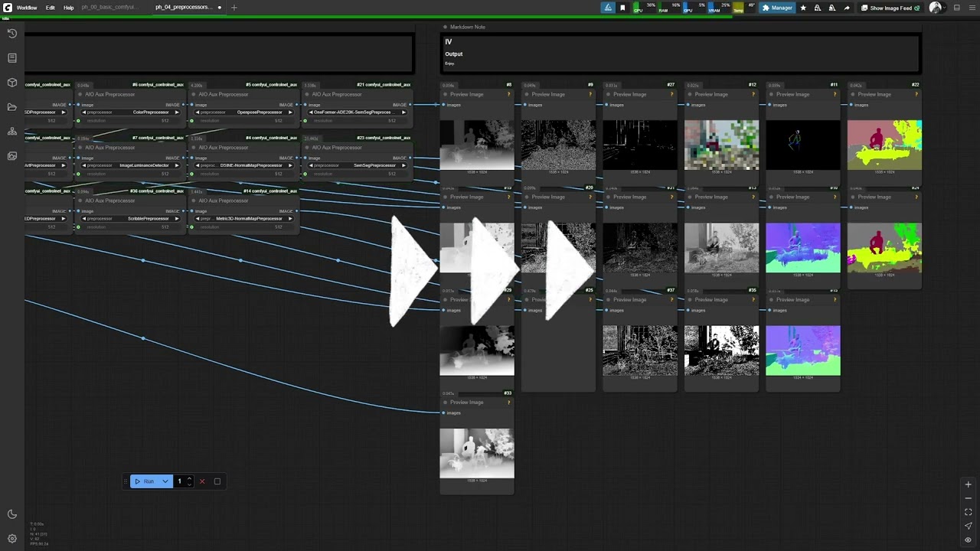Screen dimensions: 980x551
Task: Cancel current run with red X
Action: pos(202,481)
